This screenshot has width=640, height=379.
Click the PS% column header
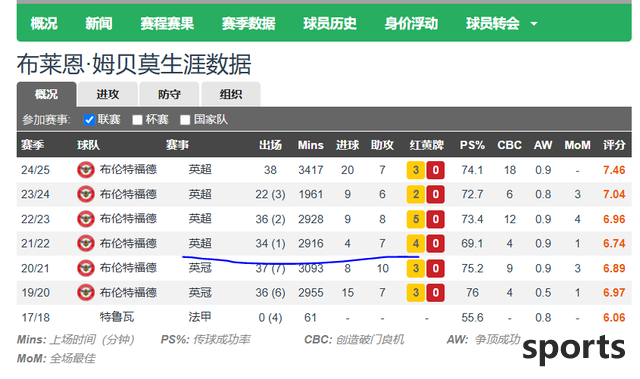[472, 145]
